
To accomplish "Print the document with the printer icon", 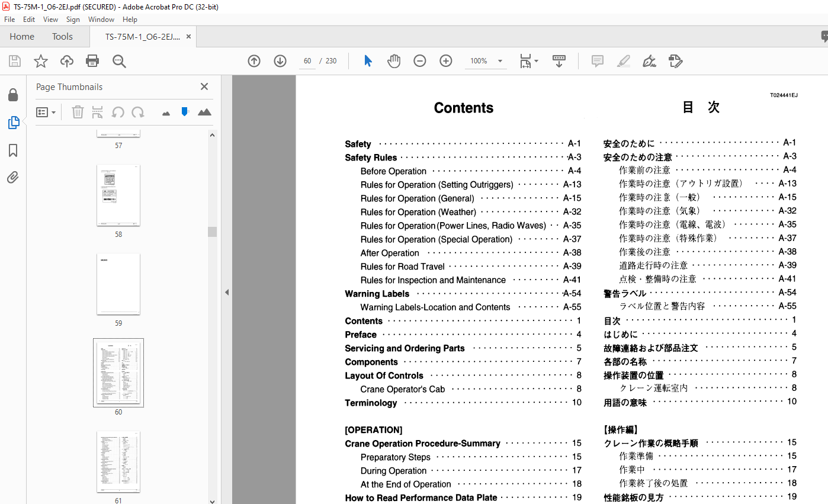I will (x=92, y=61).
